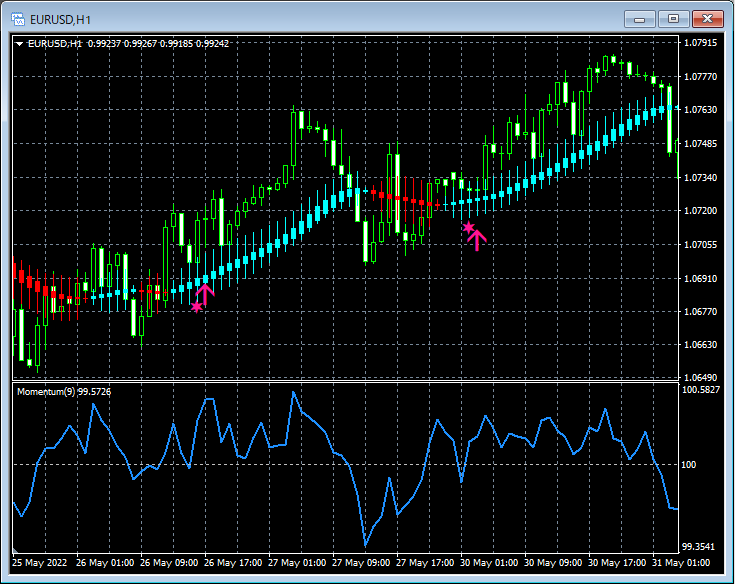Click price label 1.07340 on the scale
Screen dimensions: 736x584
pyautogui.click(x=700, y=177)
